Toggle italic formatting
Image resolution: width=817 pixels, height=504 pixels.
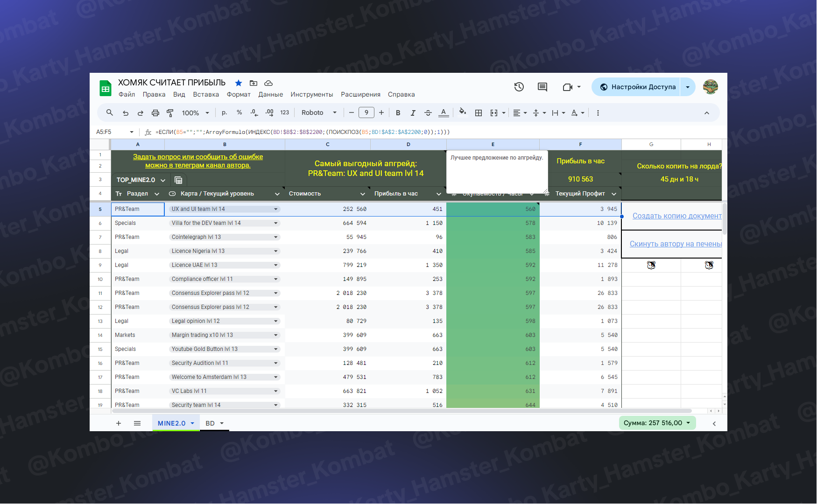click(413, 113)
